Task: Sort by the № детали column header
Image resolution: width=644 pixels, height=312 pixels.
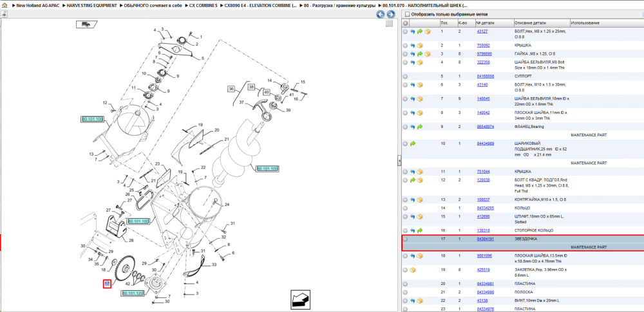Action: (495, 23)
